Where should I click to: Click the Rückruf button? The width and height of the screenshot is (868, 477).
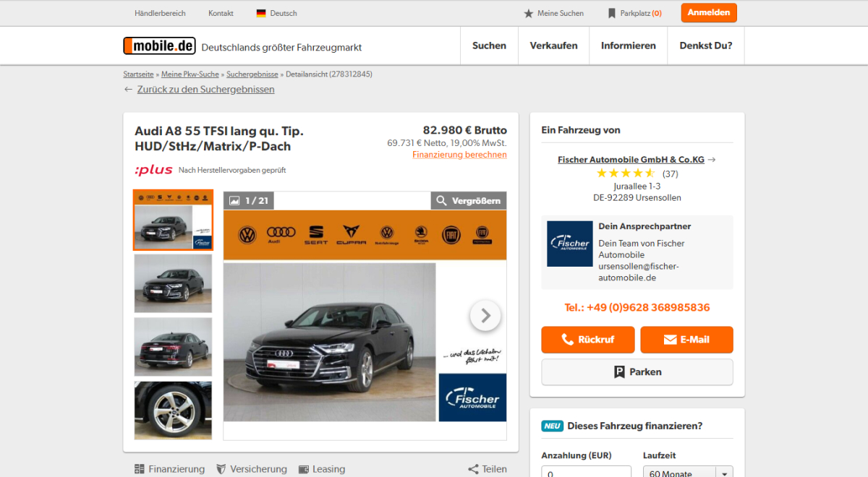(588, 340)
